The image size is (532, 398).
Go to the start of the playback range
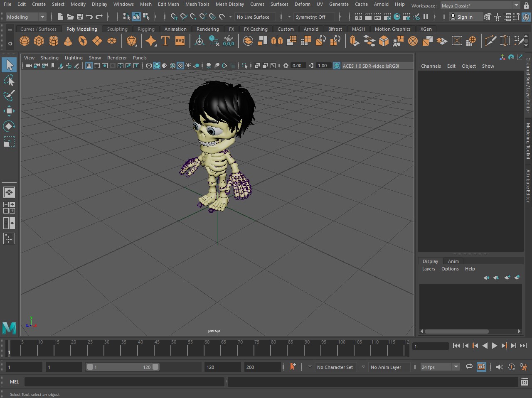(456, 346)
